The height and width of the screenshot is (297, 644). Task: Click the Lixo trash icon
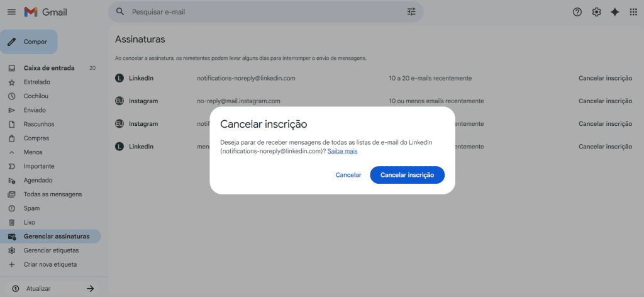(x=12, y=222)
